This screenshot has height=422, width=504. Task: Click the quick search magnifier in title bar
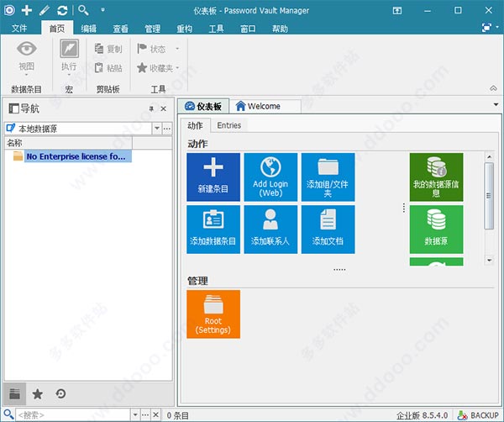click(x=83, y=10)
